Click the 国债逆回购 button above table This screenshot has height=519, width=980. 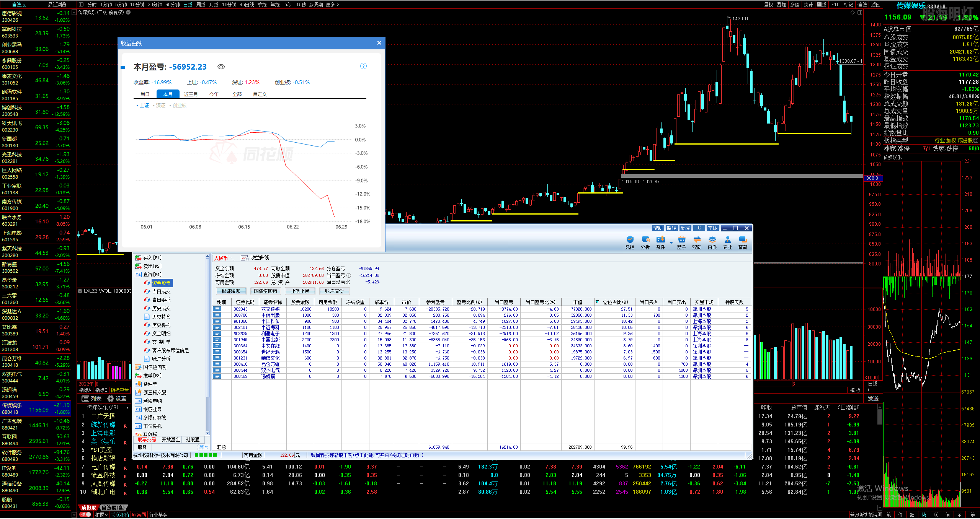tap(265, 291)
